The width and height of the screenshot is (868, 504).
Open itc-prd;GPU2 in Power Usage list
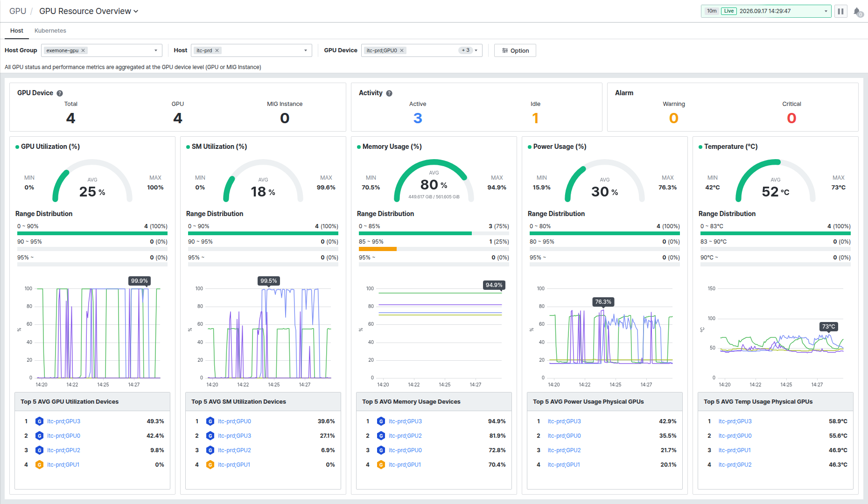coord(564,450)
